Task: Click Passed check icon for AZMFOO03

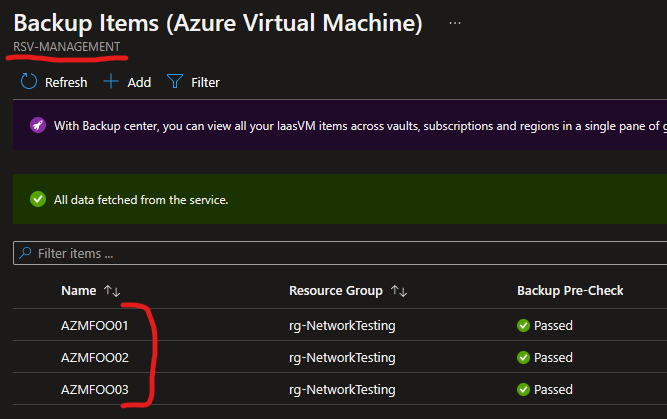Action: point(523,389)
